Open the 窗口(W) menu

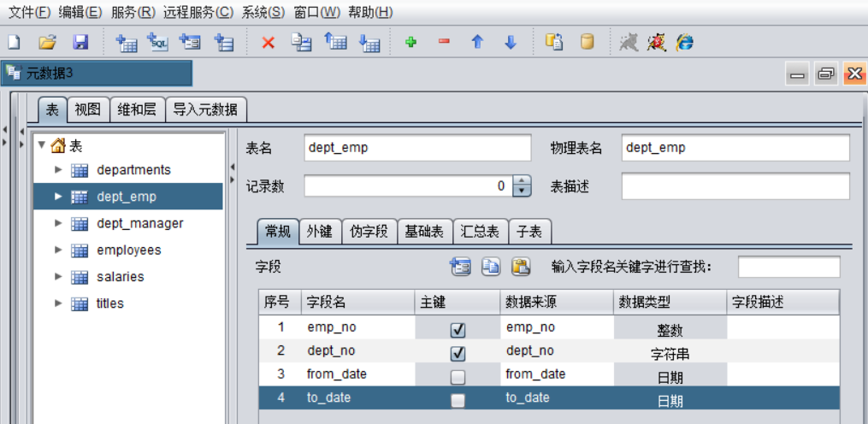[316, 12]
